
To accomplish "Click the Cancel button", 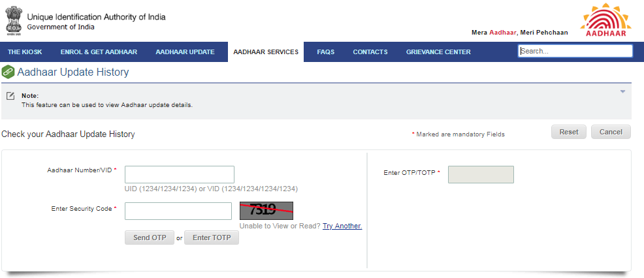I will [611, 132].
